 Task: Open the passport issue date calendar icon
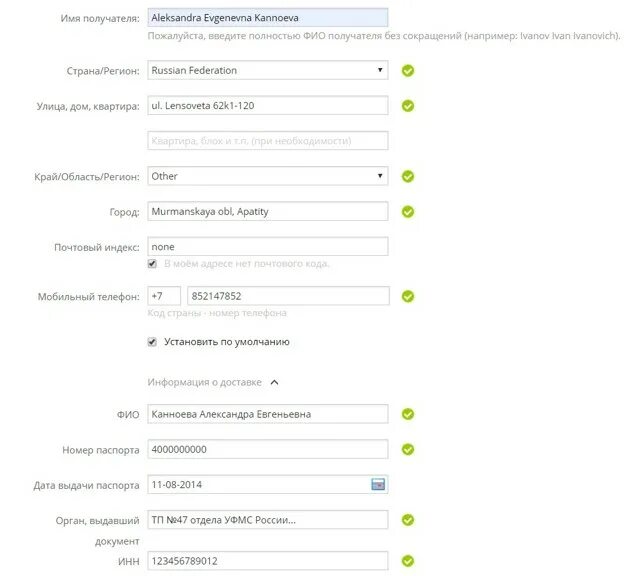[x=378, y=485]
